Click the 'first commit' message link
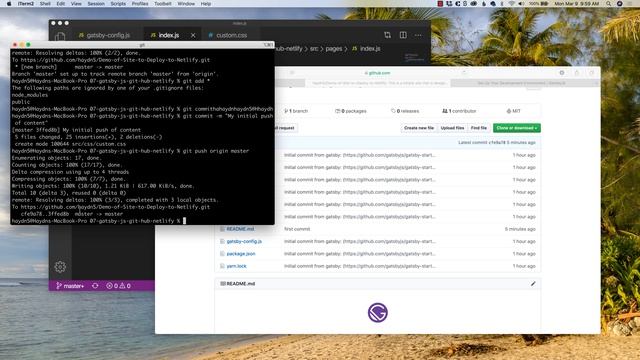640x360 pixels. pos(297,229)
